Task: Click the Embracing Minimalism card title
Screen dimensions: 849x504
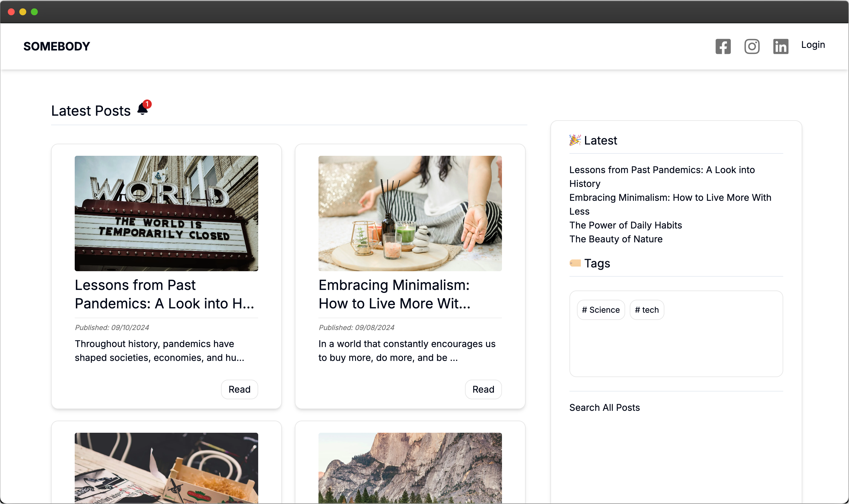Action: [x=394, y=294]
